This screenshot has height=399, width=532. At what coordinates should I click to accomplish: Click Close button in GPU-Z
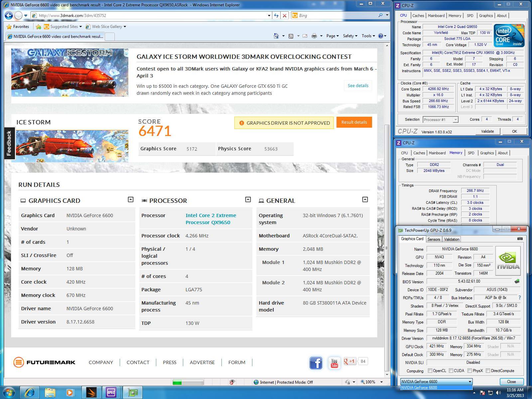511,381
